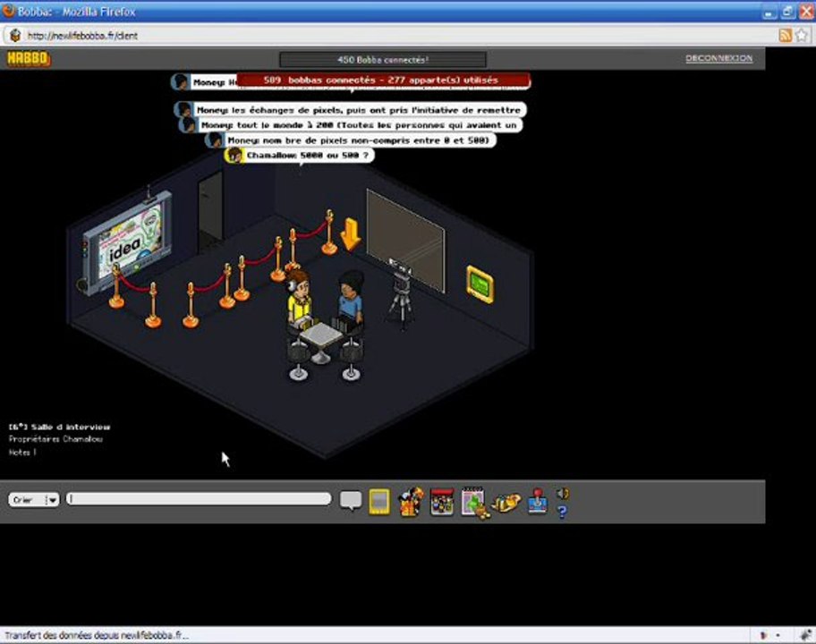Click the orange down arrow in the room
The width and height of the screenshot is (816, 644).
350,233
